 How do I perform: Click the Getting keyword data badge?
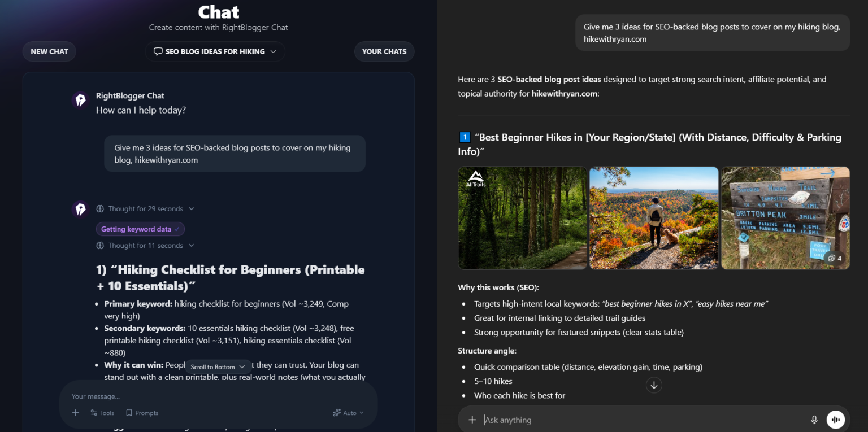pyautogui.click(x=140, y=229)
